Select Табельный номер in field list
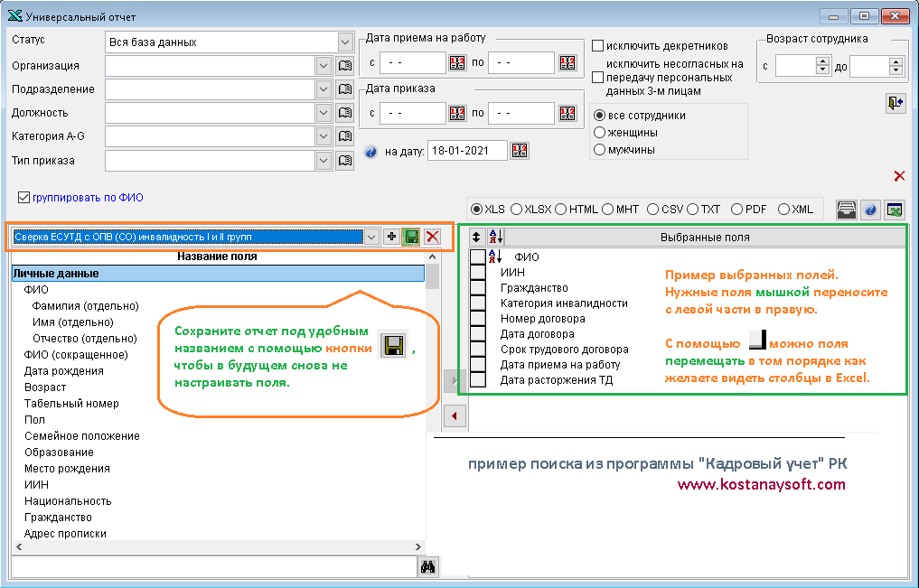Viewport: 919px width, 588px height. point(71,404)
